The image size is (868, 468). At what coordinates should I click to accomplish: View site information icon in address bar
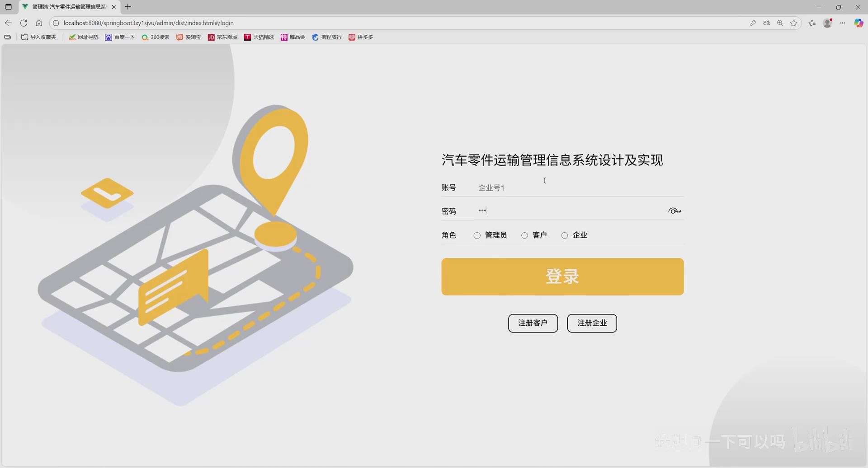tap(56, 23)
